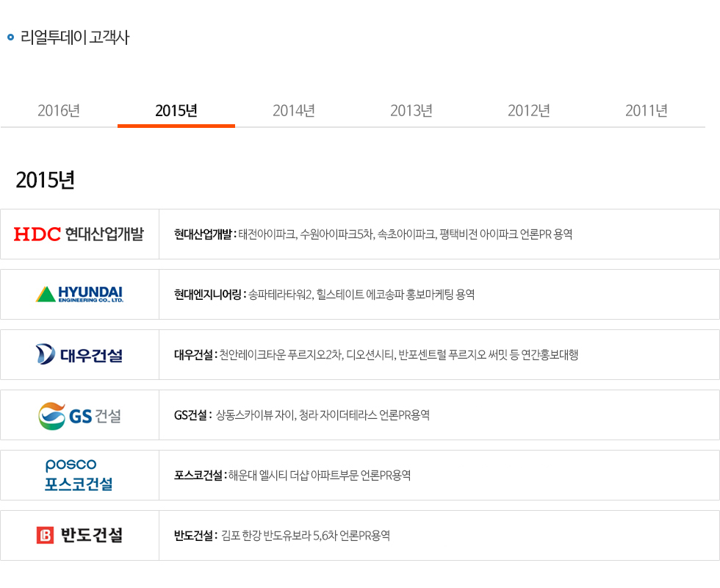Click the 반도건설 logo
The width and height of the screenshot is (720, 588).
(79, 535)
